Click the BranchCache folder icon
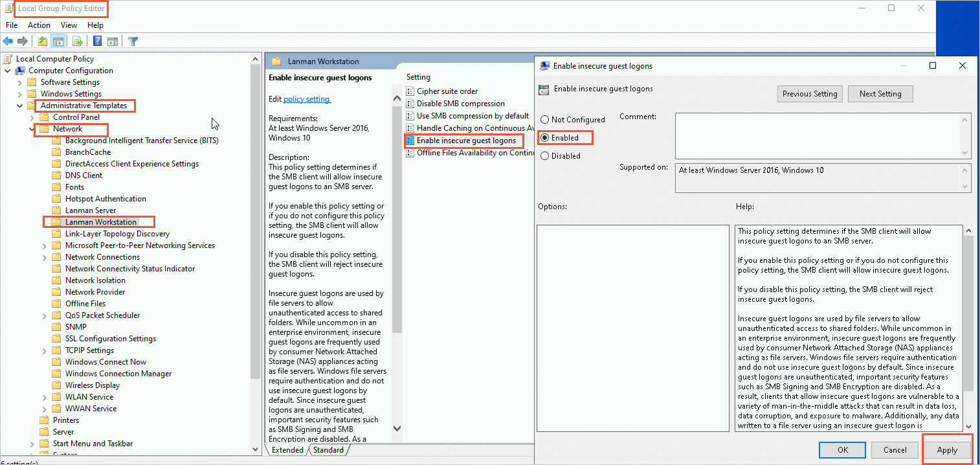Image resolution: width=980 pixels, height=465 pixels. tap(56, 152)
